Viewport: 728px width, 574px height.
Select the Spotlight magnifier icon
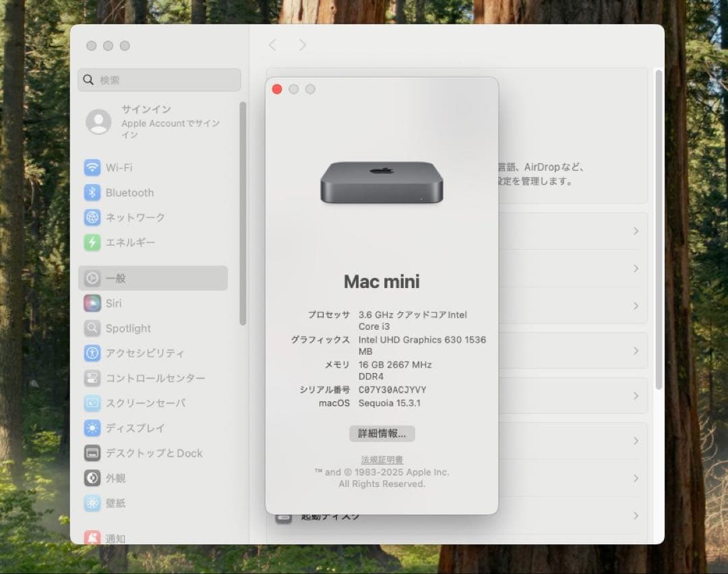[x=92, y=328]
